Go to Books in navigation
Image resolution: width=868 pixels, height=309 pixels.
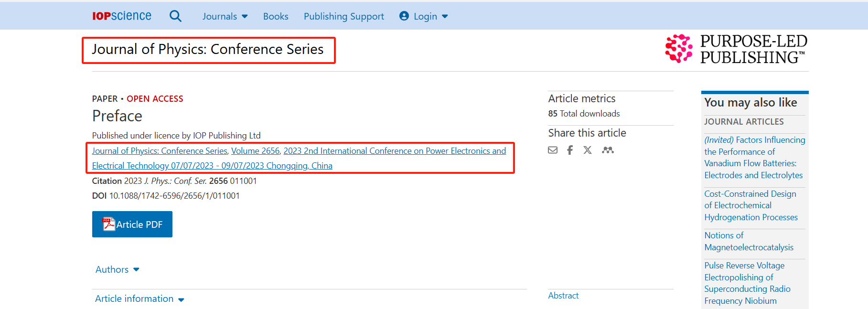276,16
